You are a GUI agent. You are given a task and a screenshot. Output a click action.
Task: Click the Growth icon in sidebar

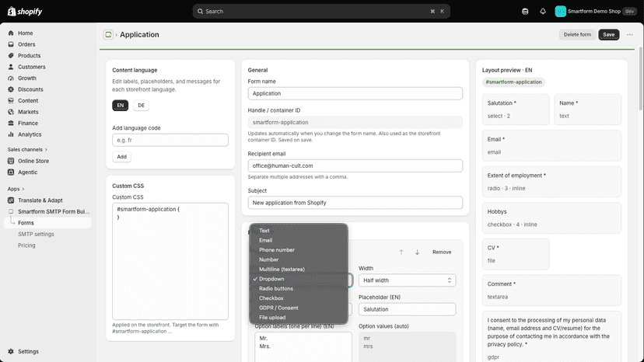11,78
